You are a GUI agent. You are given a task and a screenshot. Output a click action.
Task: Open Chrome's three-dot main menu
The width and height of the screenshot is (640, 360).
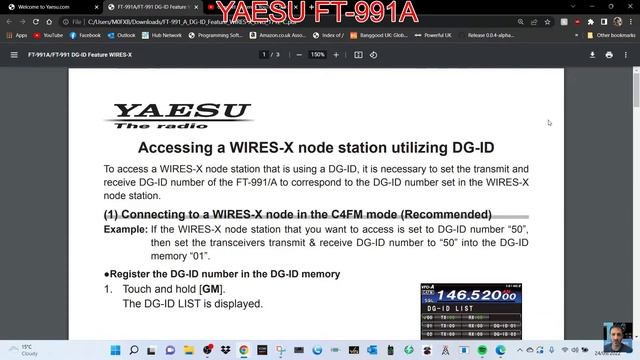(631, 22)
